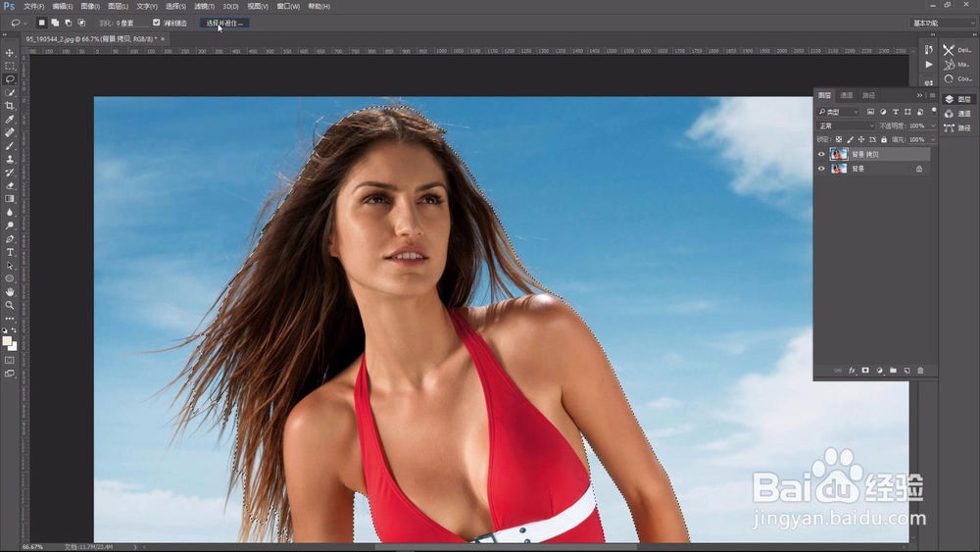Image resolution: width=980 pixels, height=552 pixels.
Task: Select the Hand tool
Action: click(x=10, y=292)
